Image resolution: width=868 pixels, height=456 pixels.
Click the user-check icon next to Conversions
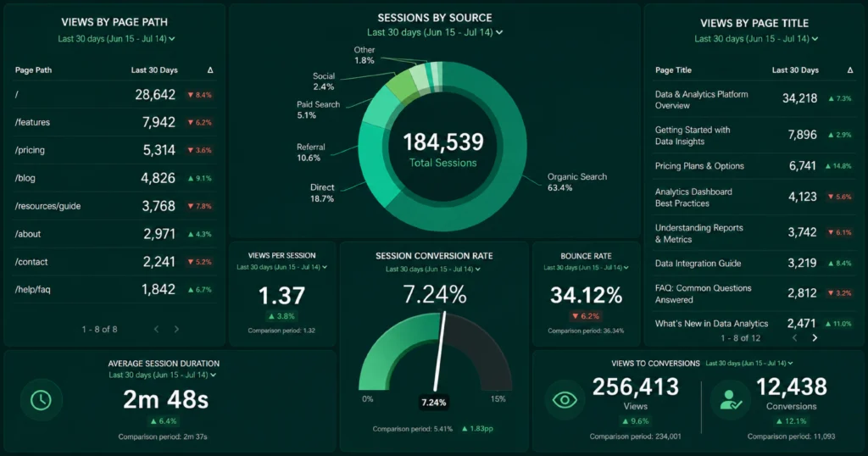[730, 400]
